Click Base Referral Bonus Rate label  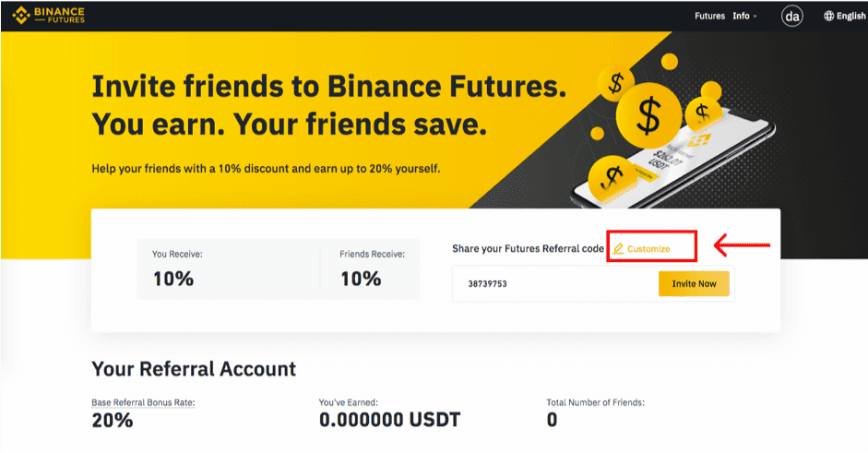pos(143,402)
